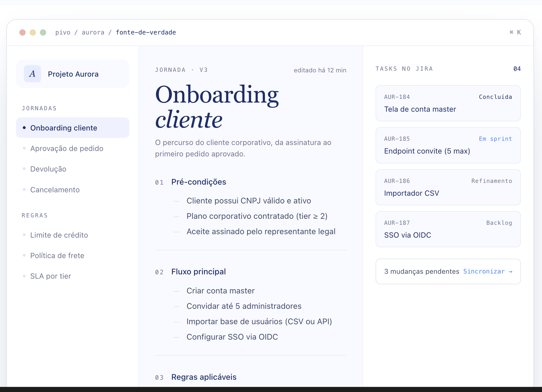Image resolution: width=542 pixels, height=392 pixels.
Task: Open the ⌘ K command shortcut
Action: 515,32
